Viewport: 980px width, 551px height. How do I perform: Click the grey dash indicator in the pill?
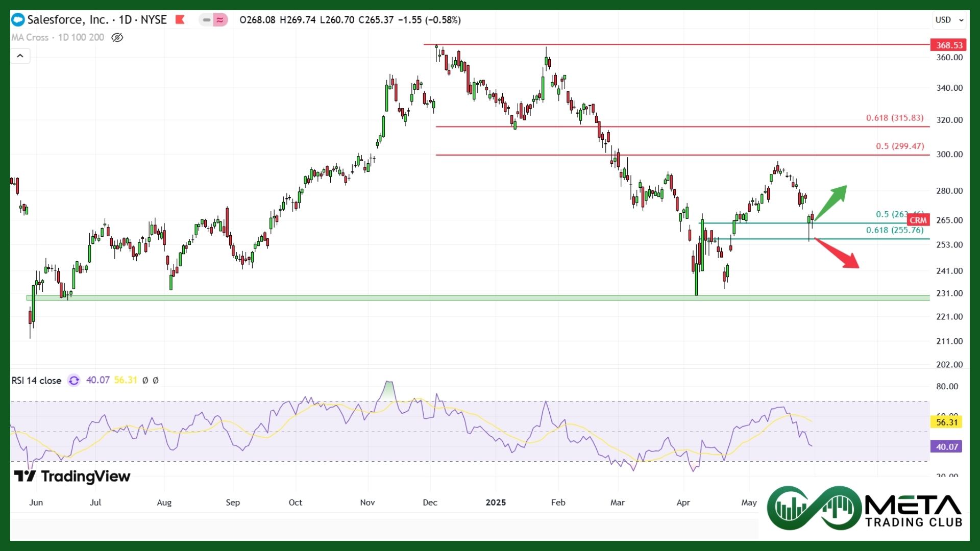click(207, 20)
